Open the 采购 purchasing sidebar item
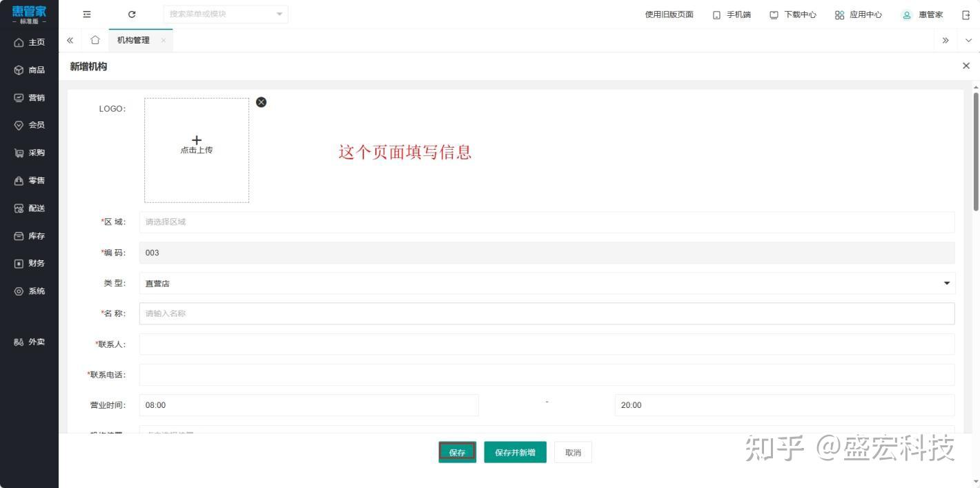980x488 pixels. click(x=29, y=153)
